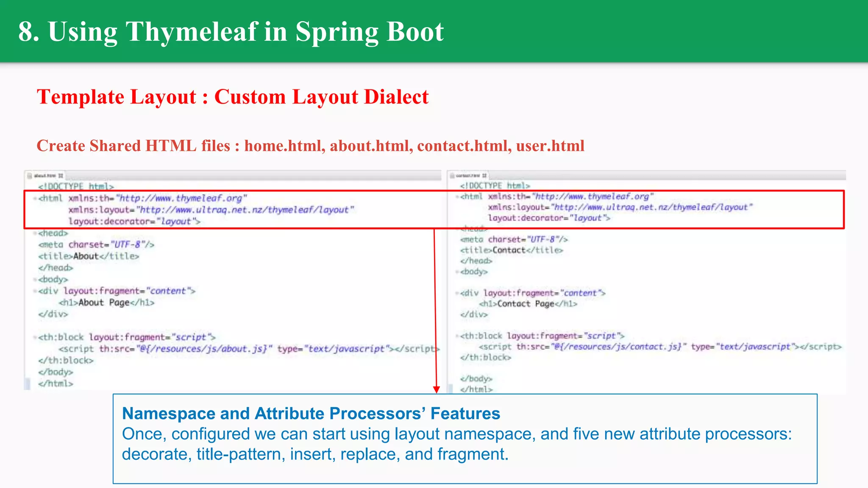The width and height of the screenshot is (868, 488).
Task: Collapse the script th:block in contact.html
Action: [x=457, y=336]
